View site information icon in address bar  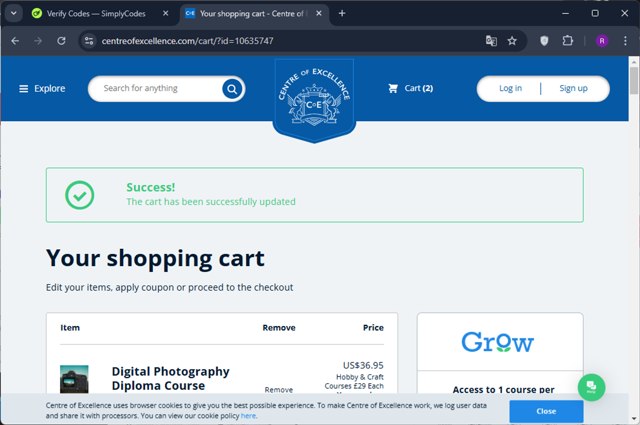point(89,41)
